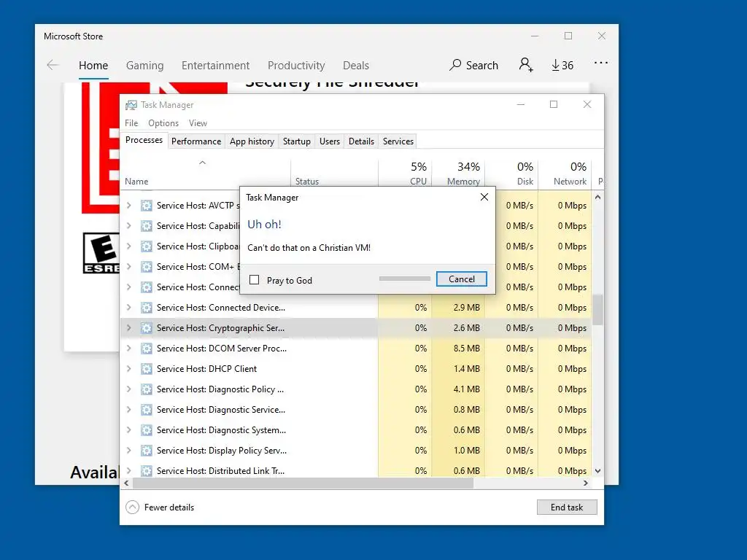The width and height of the screenshot is (747, 560).
Task: Click the ESRB rating image in Store
Action: tap(101, 253)
